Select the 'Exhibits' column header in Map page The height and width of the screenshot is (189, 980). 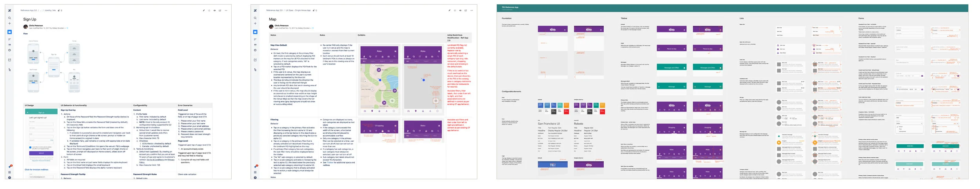click(x=361, y=35)
